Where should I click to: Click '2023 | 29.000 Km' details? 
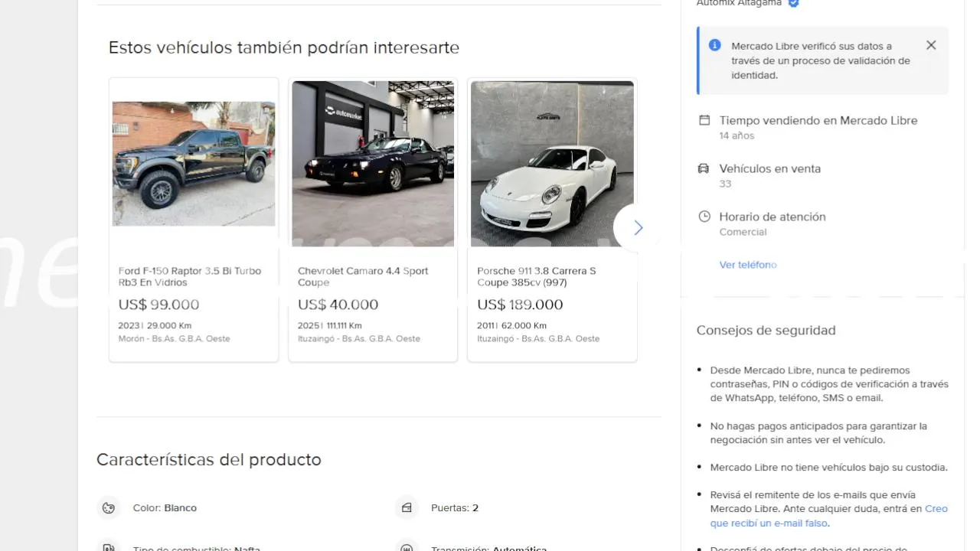pyautogui.click(x=155, y=325)
